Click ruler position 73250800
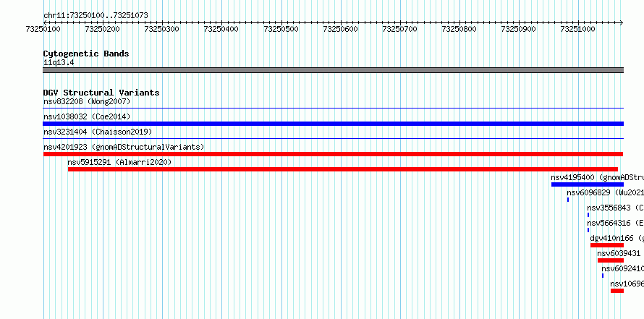Image resolution: width=644 pixels, height=319 pixels. [x=459, y=29]
